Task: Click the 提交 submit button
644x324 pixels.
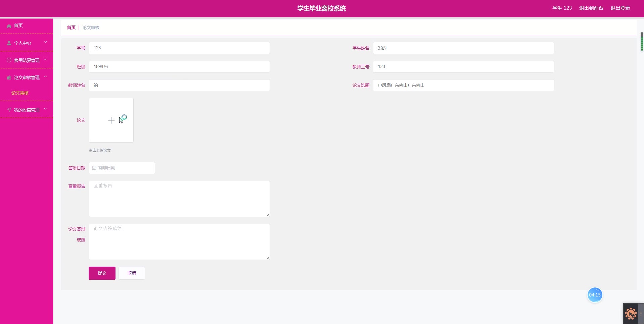Action: [x=102, y=273]
